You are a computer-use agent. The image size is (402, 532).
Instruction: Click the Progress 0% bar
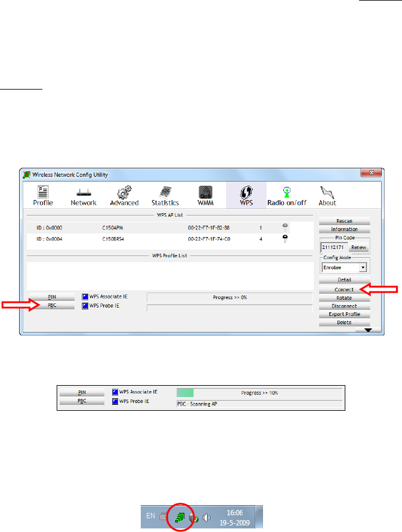point(230,297)
